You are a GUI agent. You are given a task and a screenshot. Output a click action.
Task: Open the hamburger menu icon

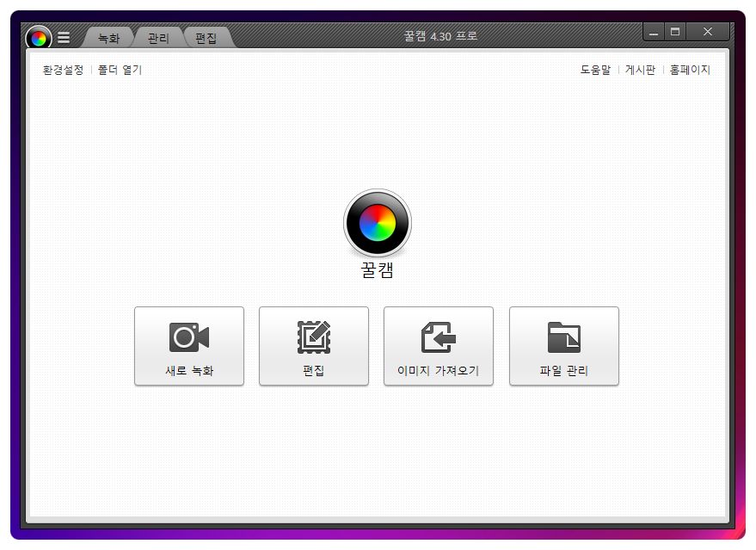coord(64,38)
